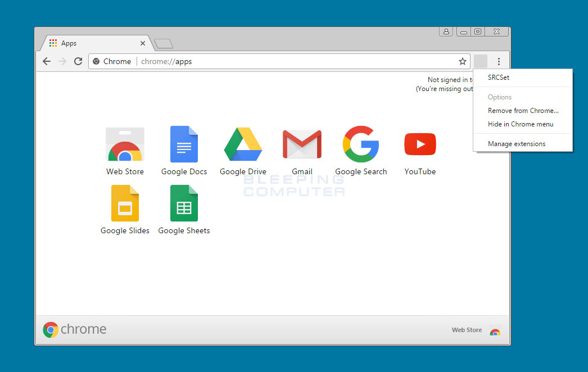This screenshot has height=372, width=588.
Task: Bookmark this page with the star icon
Action: pos(463,61)
